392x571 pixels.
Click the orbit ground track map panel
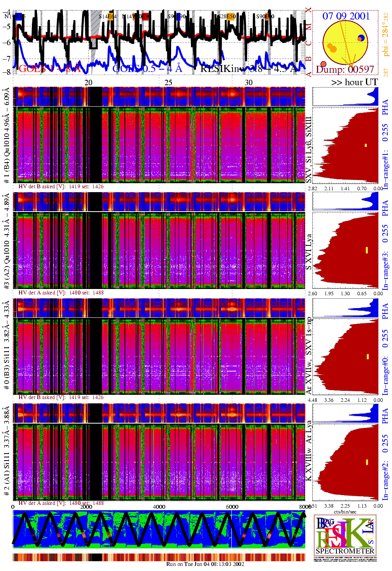pos(159,529)
